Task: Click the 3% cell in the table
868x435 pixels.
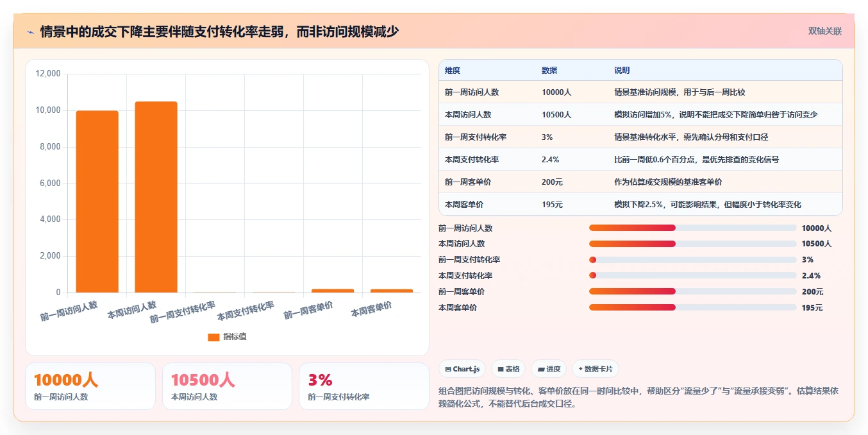Action: 547,137
